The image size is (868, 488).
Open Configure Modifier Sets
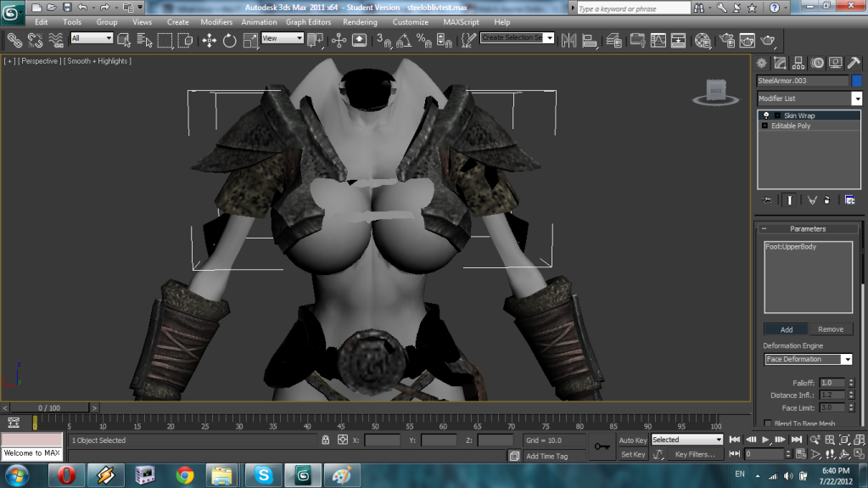pos(849,200)
